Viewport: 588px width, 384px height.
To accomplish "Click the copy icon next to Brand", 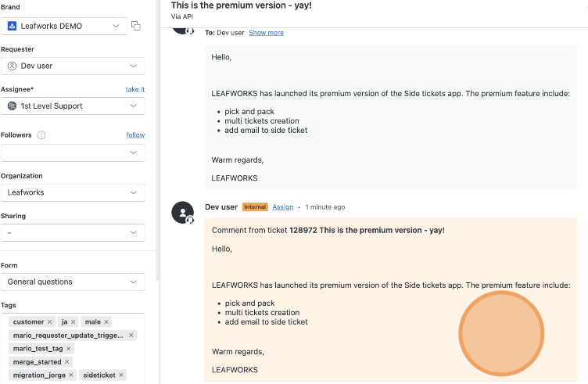I will pyautogui.click(x=136, y=26).
